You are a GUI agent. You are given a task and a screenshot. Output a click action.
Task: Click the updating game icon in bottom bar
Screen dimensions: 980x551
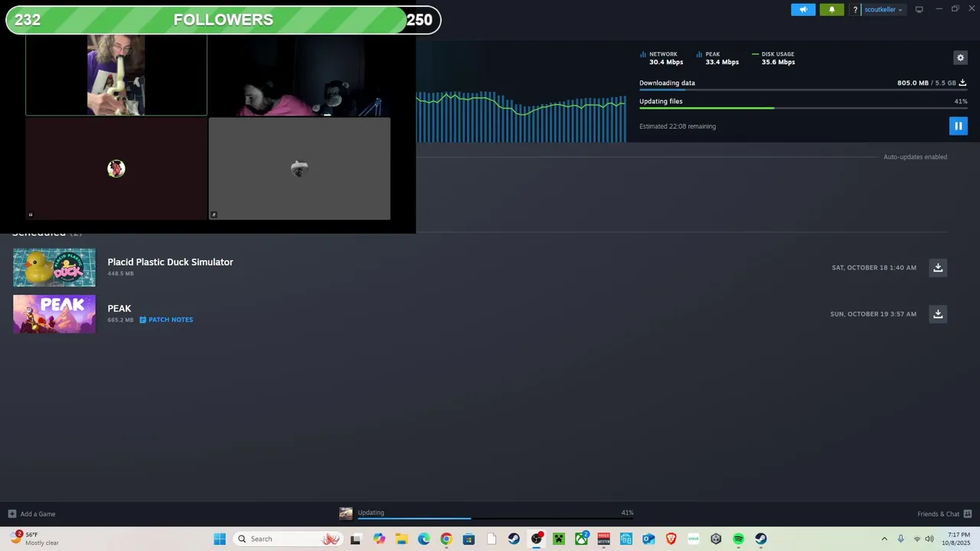click(x=346, y=514)
